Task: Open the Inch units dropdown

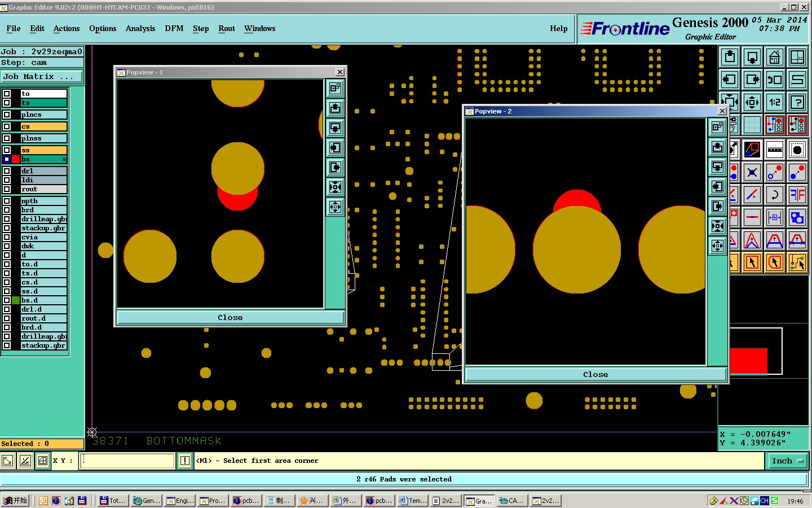Action: coord(787,461)
